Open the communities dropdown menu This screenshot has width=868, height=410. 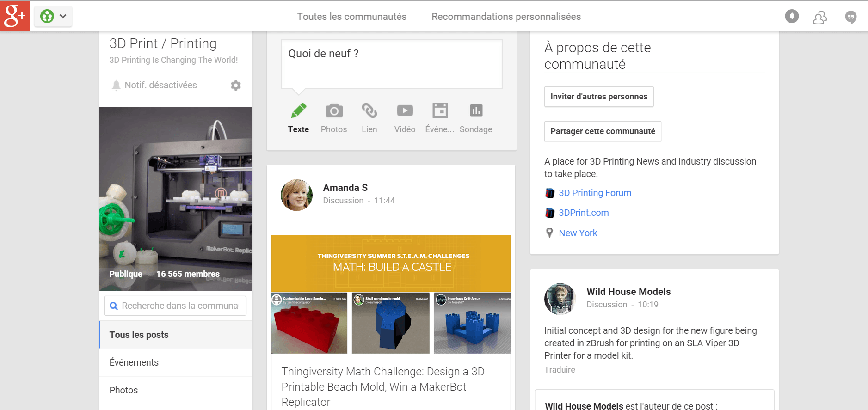(53, 16)
